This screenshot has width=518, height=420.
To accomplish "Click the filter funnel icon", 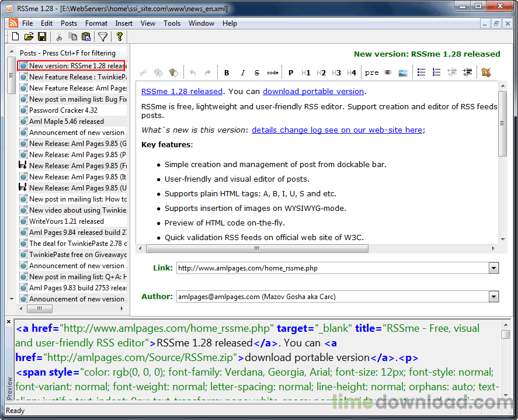I will tap(103, 37).
